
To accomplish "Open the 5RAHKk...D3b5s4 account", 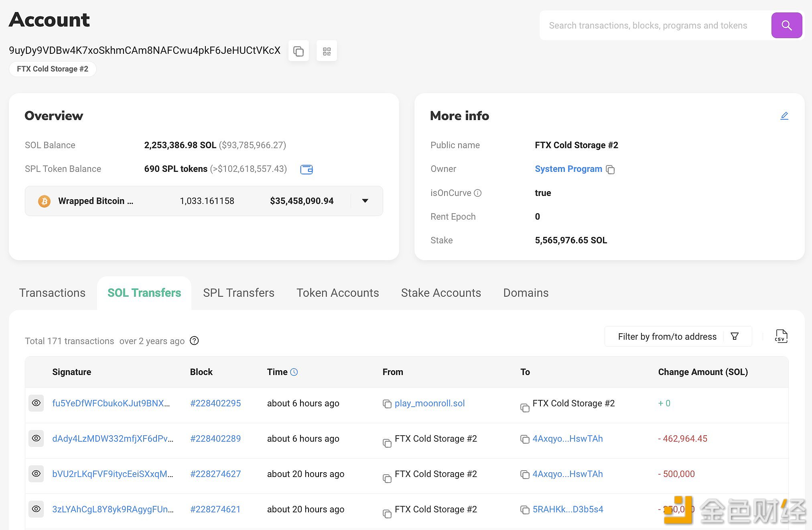I will click(x=568, y=509).
